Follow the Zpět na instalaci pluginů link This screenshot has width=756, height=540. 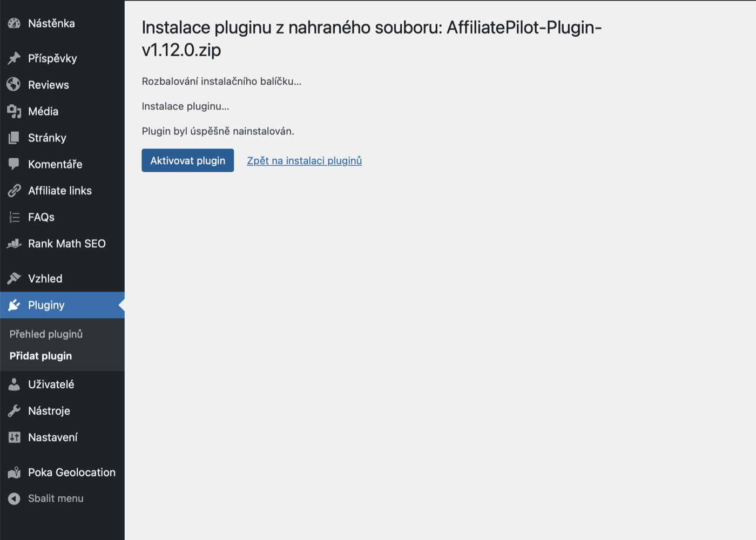[x=304, y=160]
